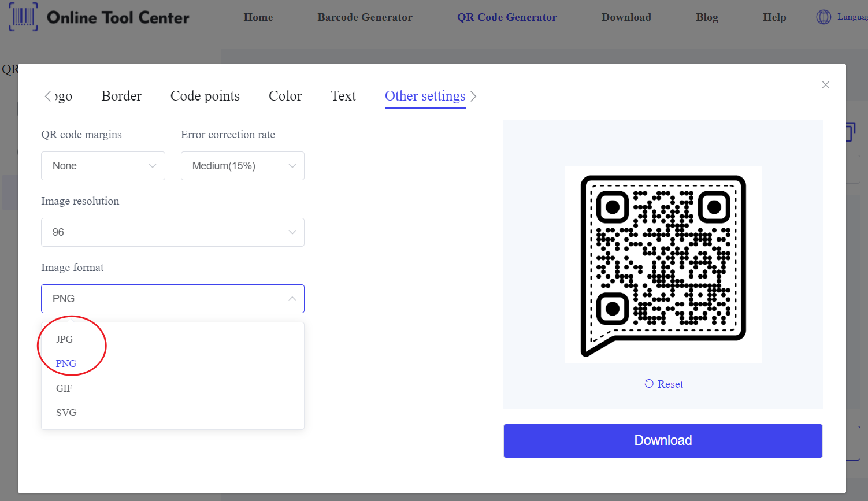Open the QR code margins dropdown
The image size is (868, 501).
point(103,166)
